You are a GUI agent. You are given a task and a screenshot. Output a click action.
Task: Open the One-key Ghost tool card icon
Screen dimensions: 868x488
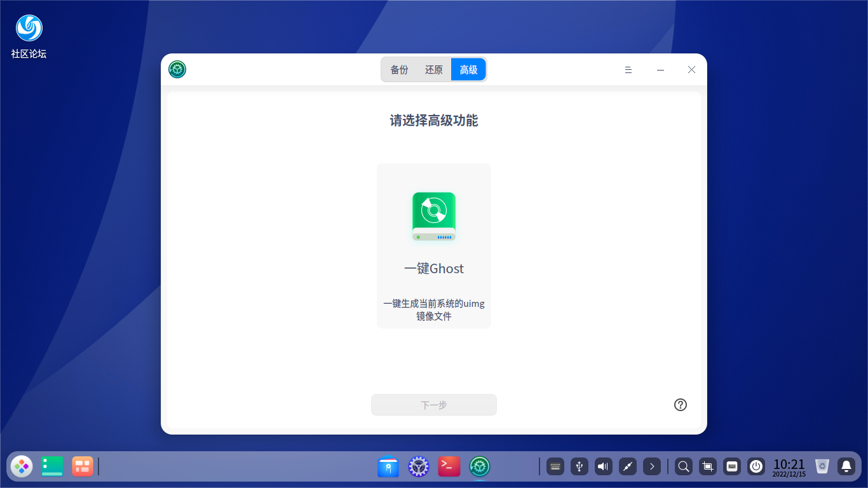(434, 216)
